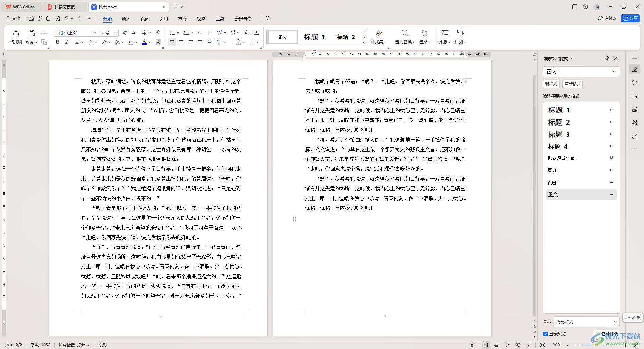Click the sort text icon
Image resolution: width=644 pixels, height=349 pixels.
[x=247, y=33]
